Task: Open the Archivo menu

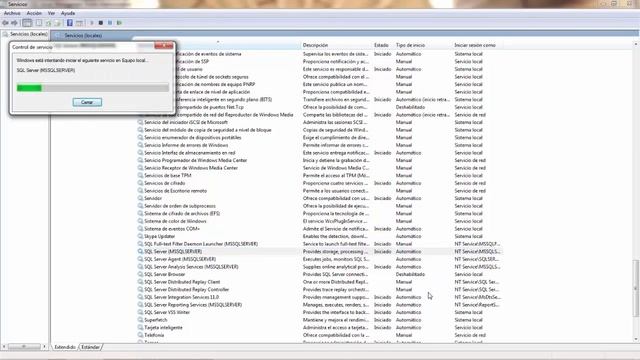Action: tap(12, 13)
